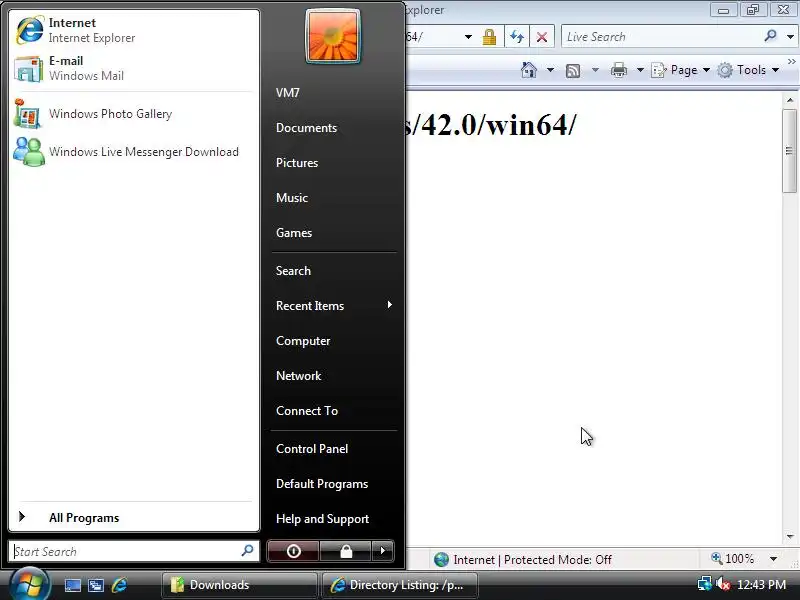The image size is (800, 600).
Task: Switch to Downloads taskbar window
Action: pyautogui.click(x=239, y=585)
